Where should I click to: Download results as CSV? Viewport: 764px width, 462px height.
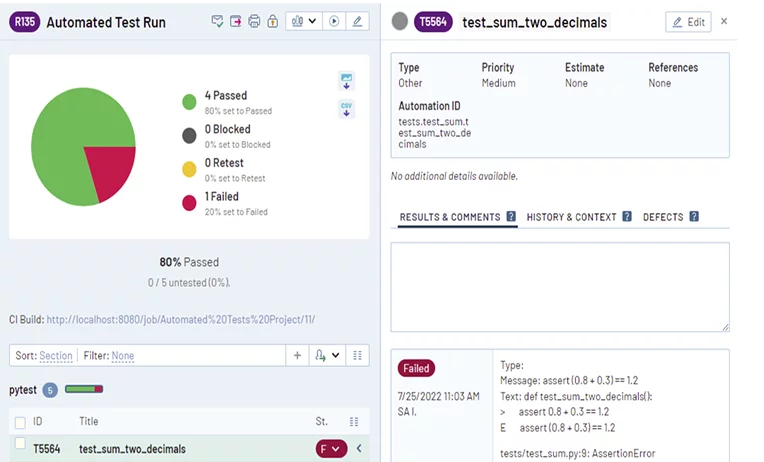(347, 108)
